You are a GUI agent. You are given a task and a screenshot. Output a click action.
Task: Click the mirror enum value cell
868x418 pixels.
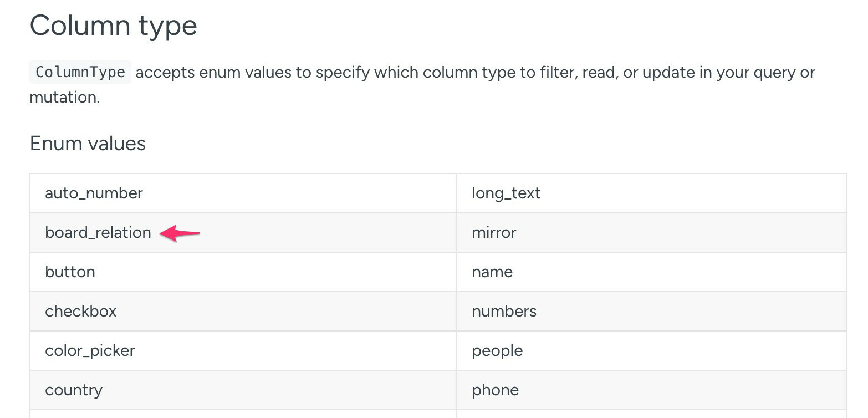pyautogui.click(x=652, y=232)
